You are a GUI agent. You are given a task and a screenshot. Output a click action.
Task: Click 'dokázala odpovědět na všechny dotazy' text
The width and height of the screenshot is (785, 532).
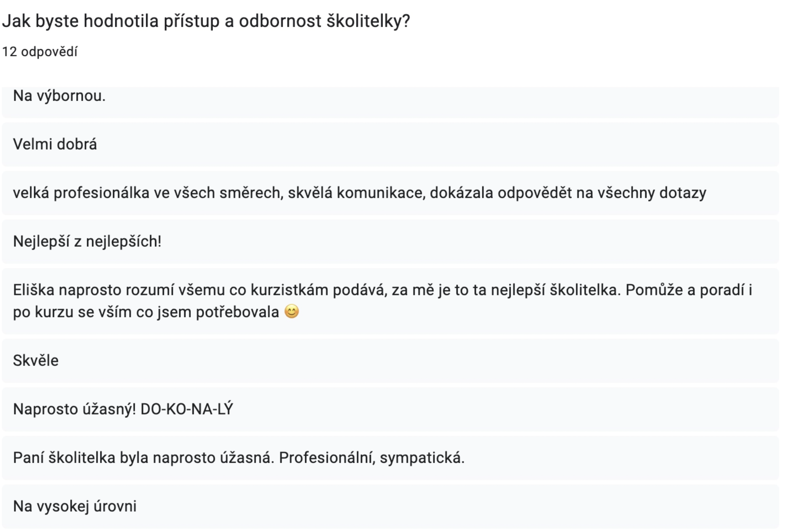coord(568,193)
